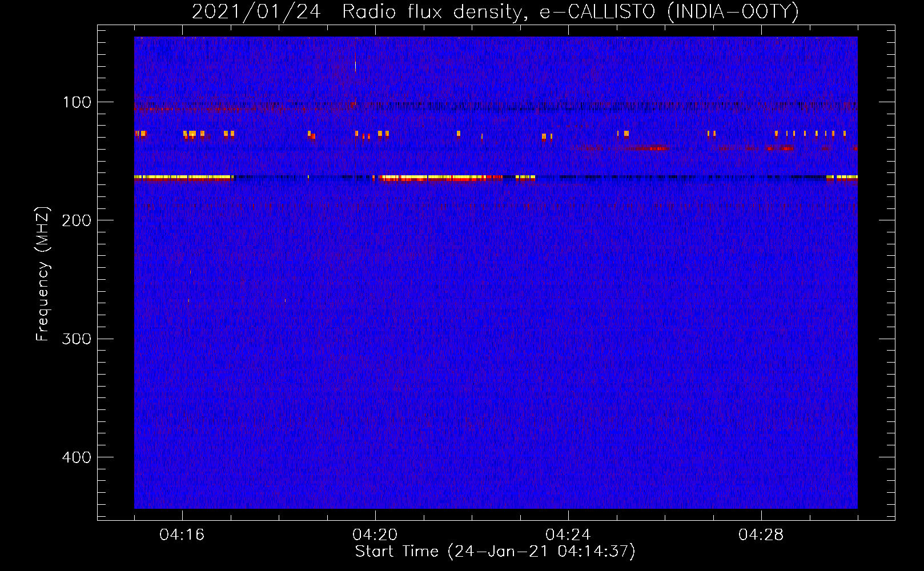Click the 'Frequency (MHZ)' axis label

43,274
